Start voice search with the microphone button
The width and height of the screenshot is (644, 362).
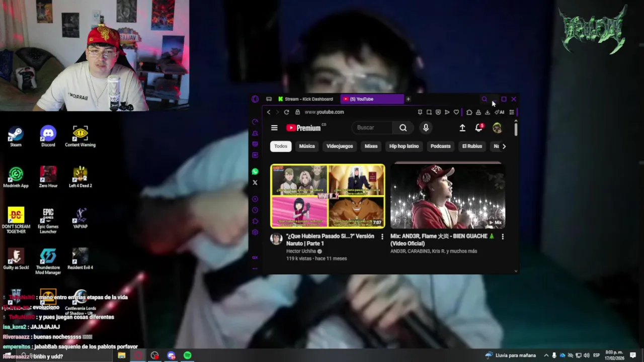(x=426, y=128)
